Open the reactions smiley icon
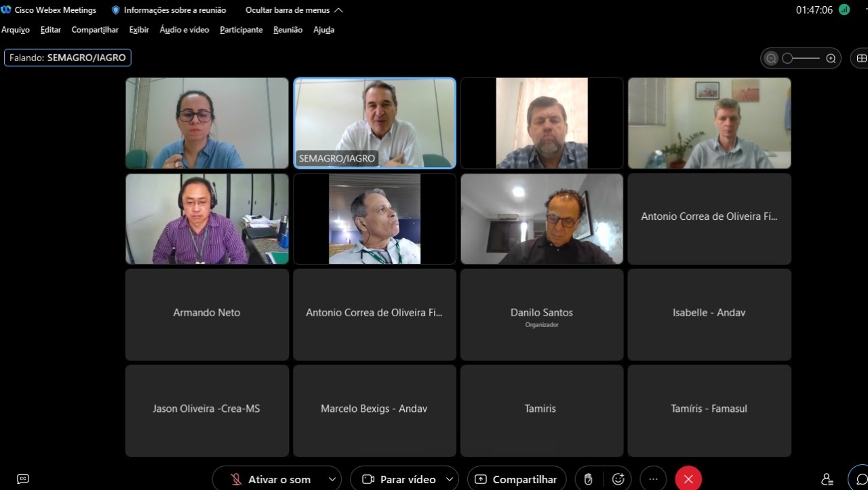Image resolution: width=868 pixels, height=490 pixels. (x=618, y=479)
